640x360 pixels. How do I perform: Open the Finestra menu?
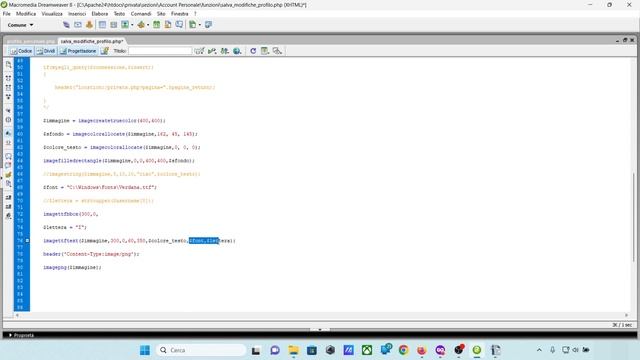[180, 13]
